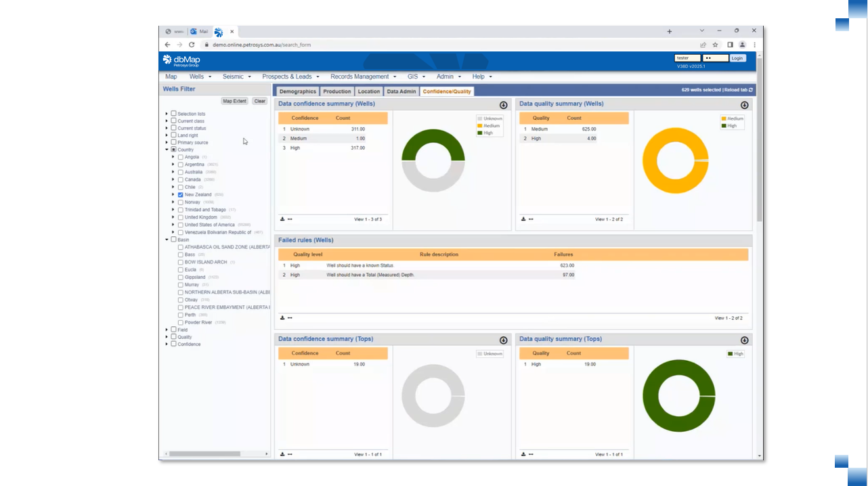Open the download icon on Data confidence summary (Wells)

[x=284, y=219]
